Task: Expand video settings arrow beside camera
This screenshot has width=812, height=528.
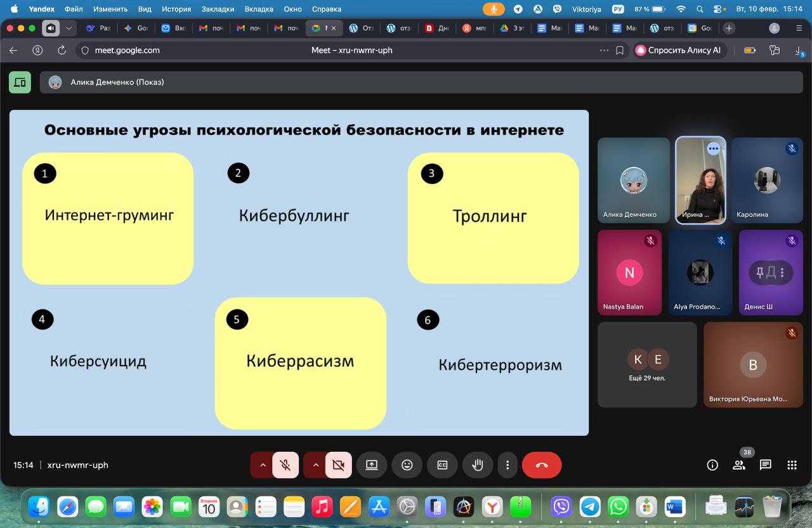Action: [x=315, y=465]
